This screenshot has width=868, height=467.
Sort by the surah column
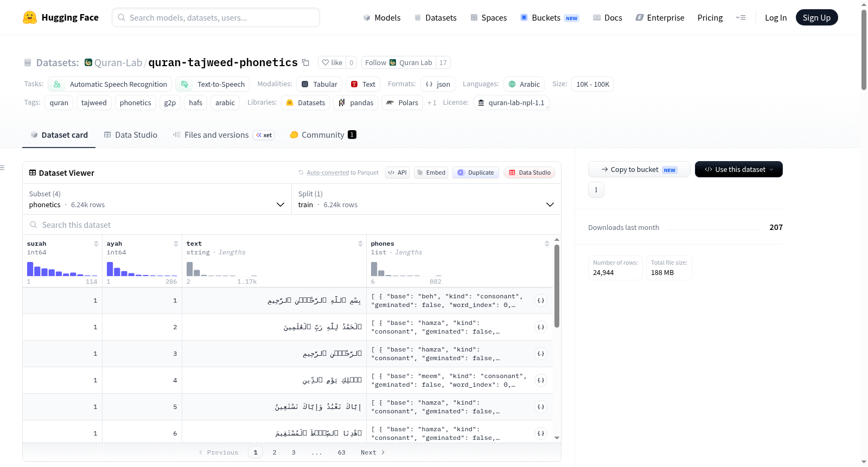[x=96, y=244]
